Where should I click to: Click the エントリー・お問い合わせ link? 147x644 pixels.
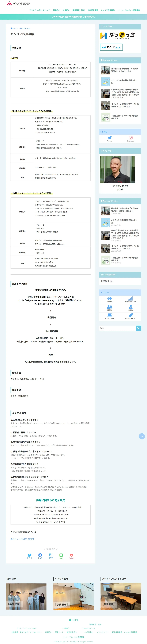[x=22, y=539]
